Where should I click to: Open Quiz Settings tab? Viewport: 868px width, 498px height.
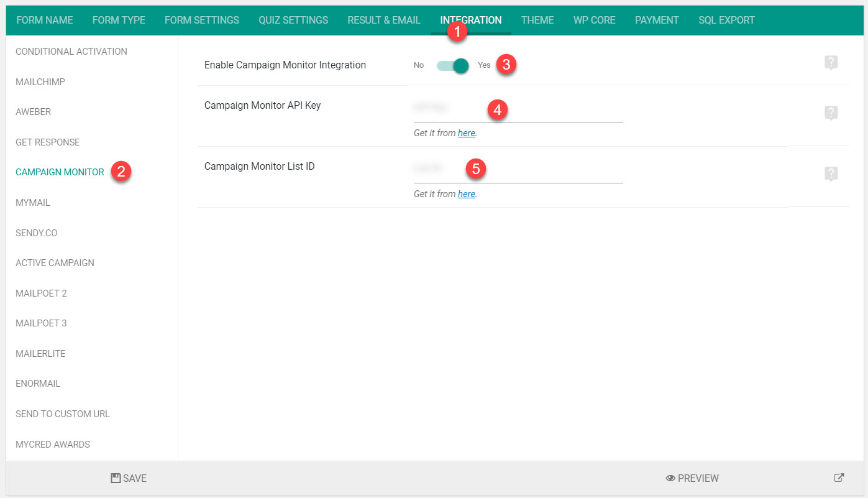tap(293, 20)
